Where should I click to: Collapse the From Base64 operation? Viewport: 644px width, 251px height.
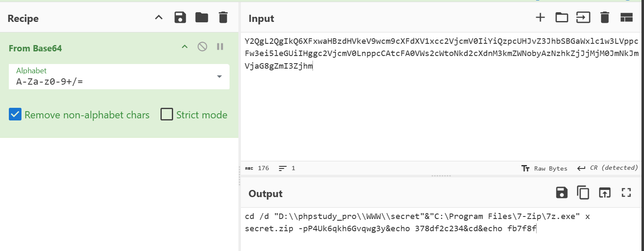[184, 47]
